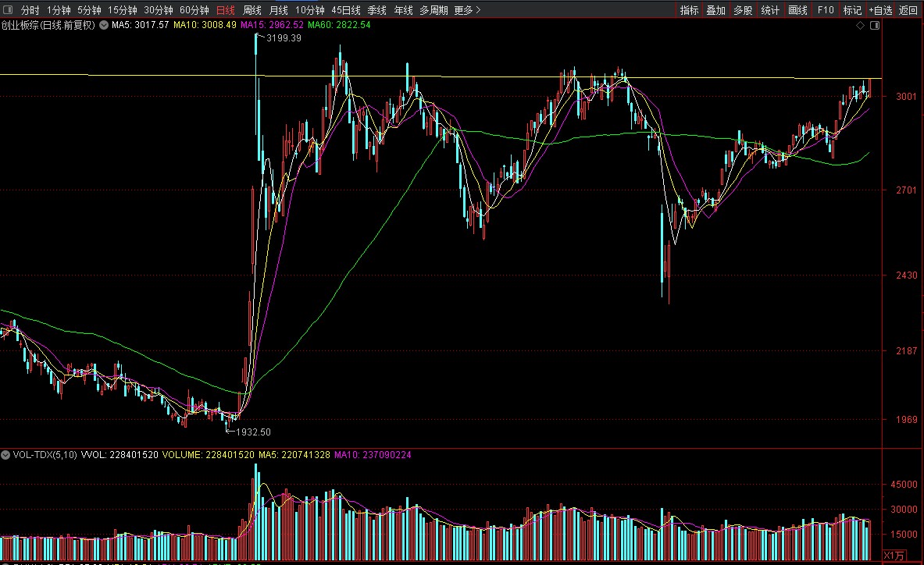Open the 统计 statistics button
The width and height of the screenshot is (924, 565).
click(x=770, y=10)
